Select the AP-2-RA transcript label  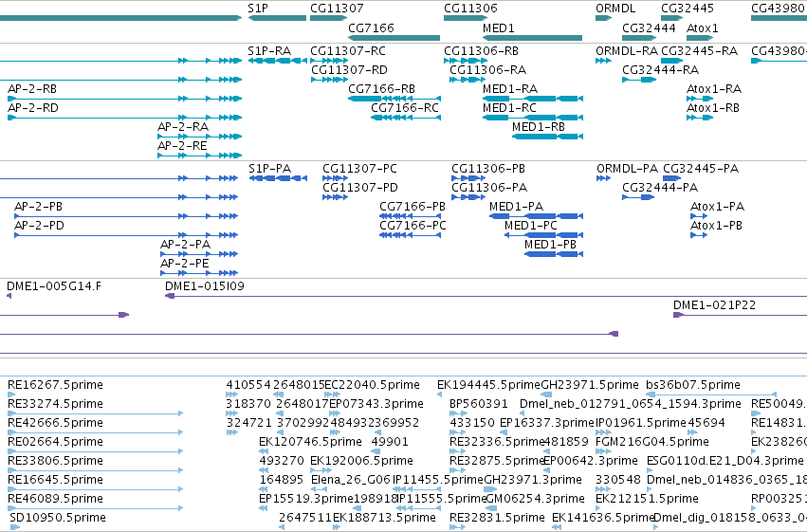point(183,126)
